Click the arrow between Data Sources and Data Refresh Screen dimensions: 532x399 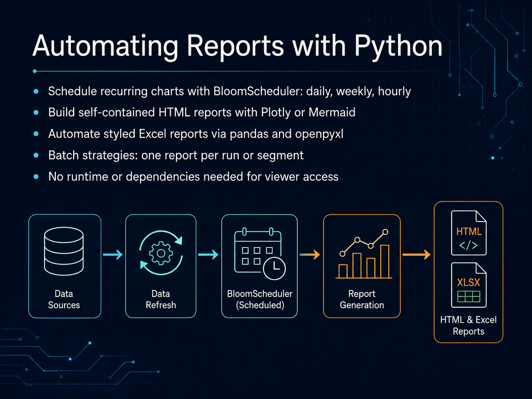pyautogui.click(x=113, y=255)
